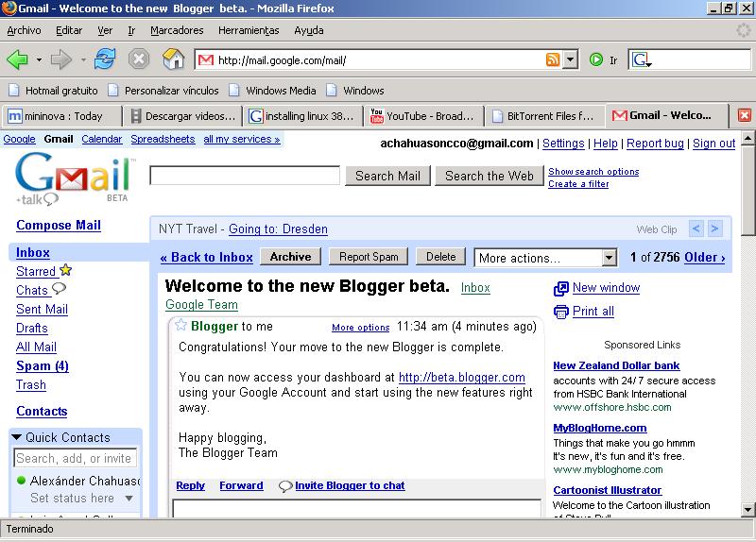Open the Windows Media bookmark
756x542 pixels.
pos(273,91)
